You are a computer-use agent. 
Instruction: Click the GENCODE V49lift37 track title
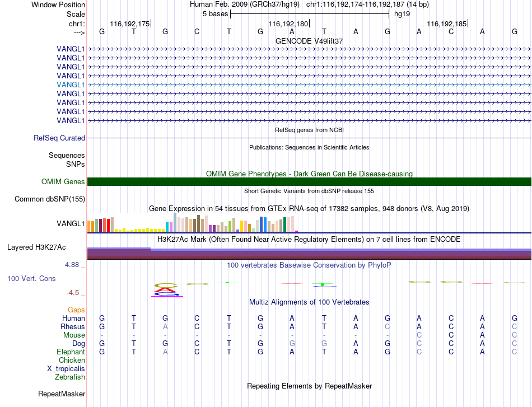pyautogui.click(x=309, y=41)
